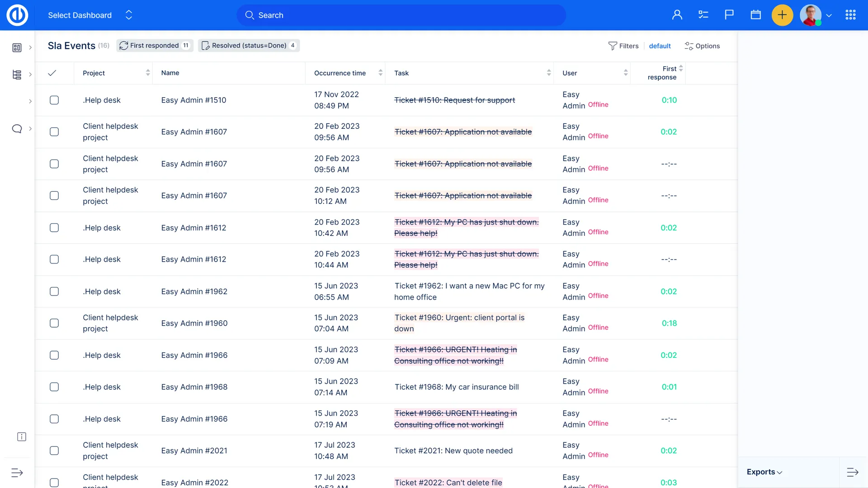
Task: Select the Resolved (status=Done) filter tab
Action: point(249,46)
